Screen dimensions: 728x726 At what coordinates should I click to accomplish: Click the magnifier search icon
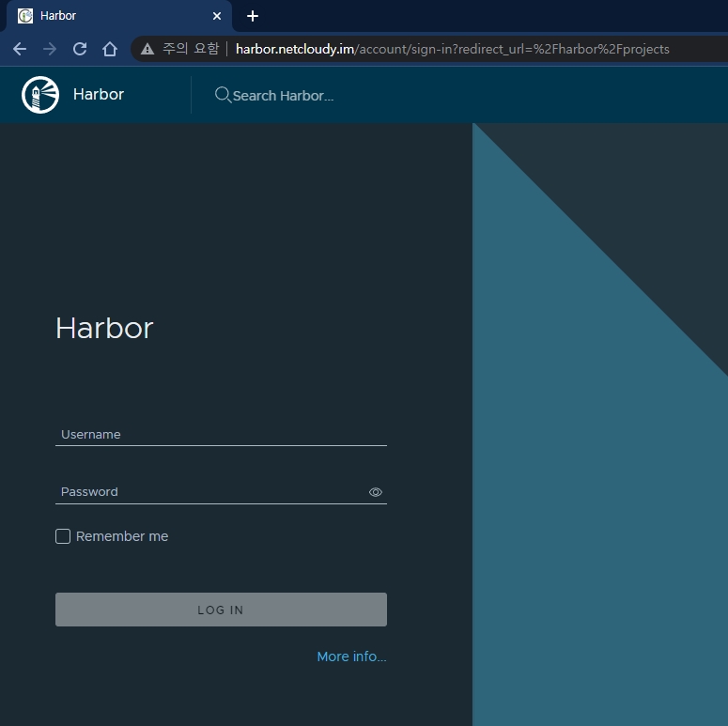(223, 95)
